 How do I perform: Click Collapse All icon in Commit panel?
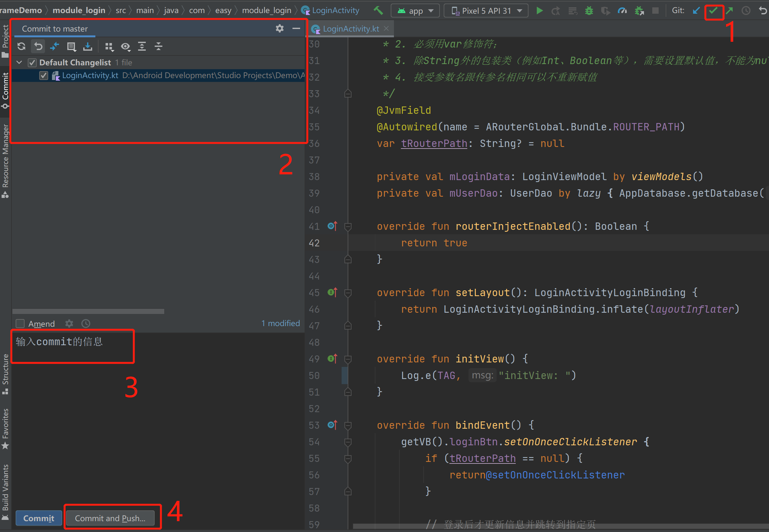pyautogui.click(x=159, y=46)
